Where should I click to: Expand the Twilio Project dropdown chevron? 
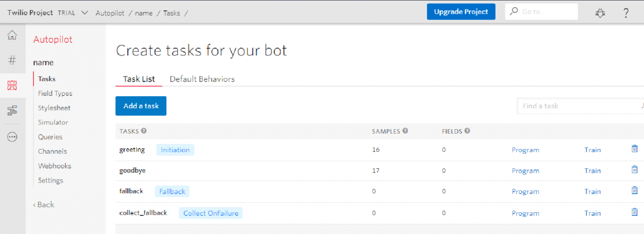coord(85,13)
